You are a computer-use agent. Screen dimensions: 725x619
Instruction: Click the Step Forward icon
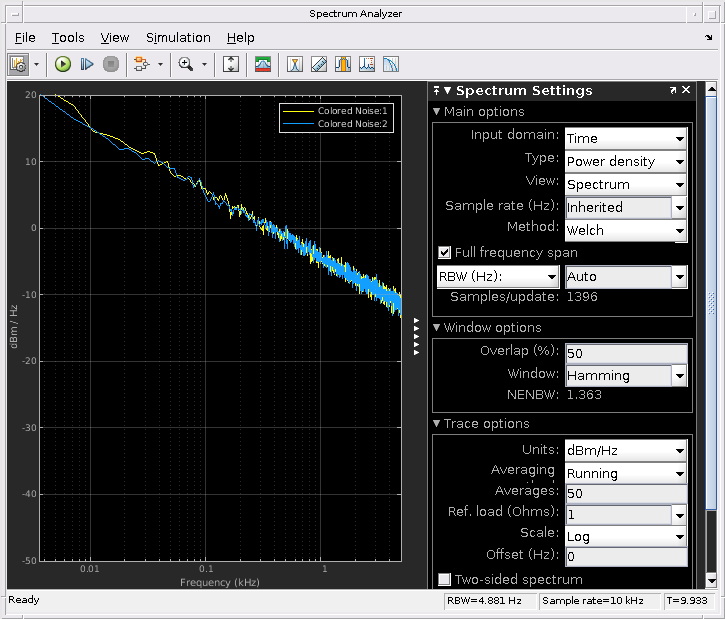point(87,64)
